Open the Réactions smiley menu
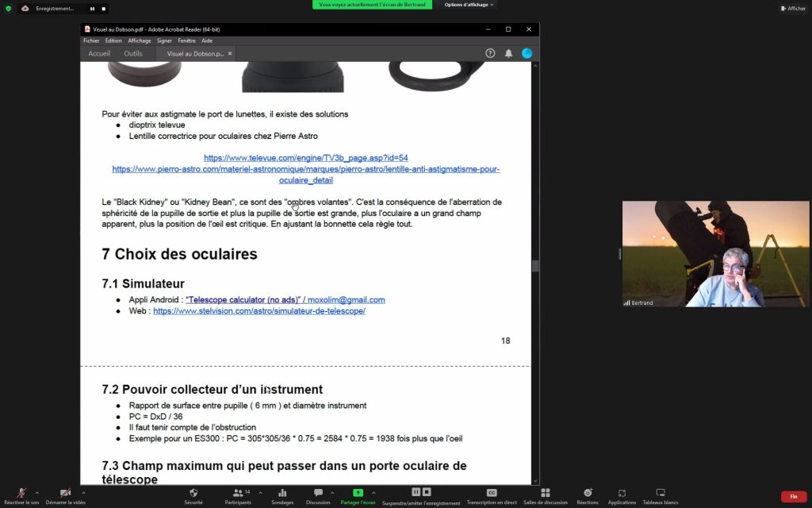 pos(588,496)
